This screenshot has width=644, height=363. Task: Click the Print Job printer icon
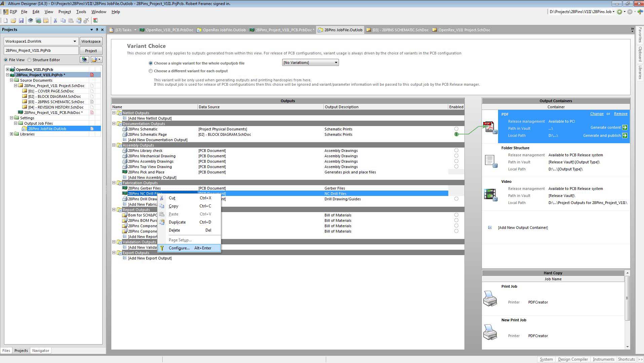click(x=490, y=298)
